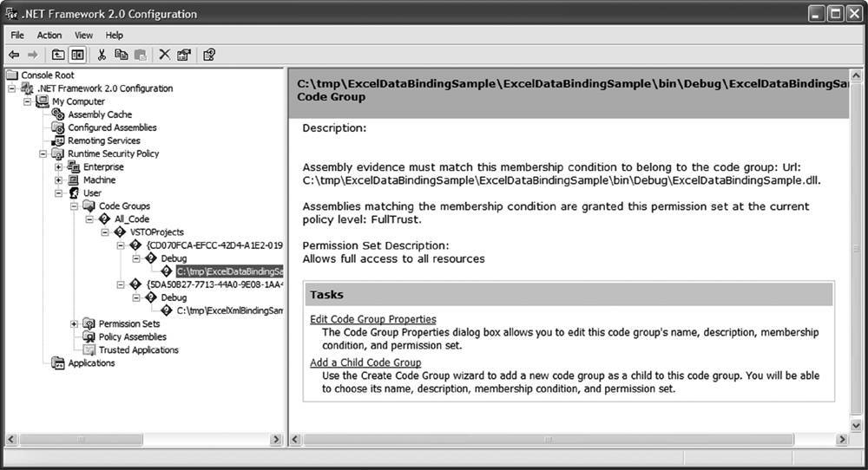868x470 pixels.
Task: Click the Up One Level toolbar icon
Action: tap(58, 55)
